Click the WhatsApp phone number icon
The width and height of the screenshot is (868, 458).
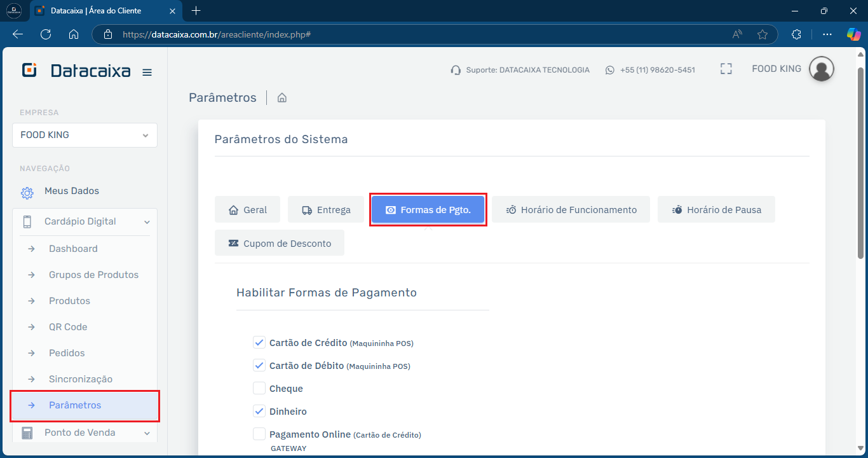click(610, 70)
